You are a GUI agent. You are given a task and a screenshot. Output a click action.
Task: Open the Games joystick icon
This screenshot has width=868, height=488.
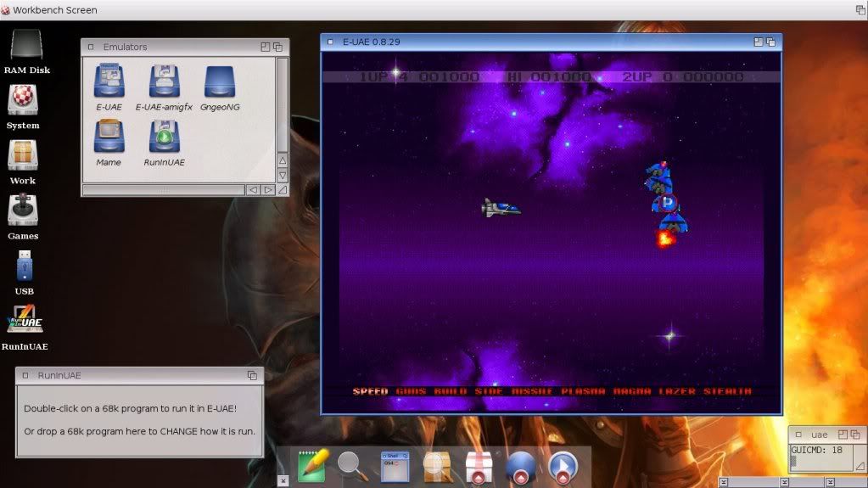point(23,210)
